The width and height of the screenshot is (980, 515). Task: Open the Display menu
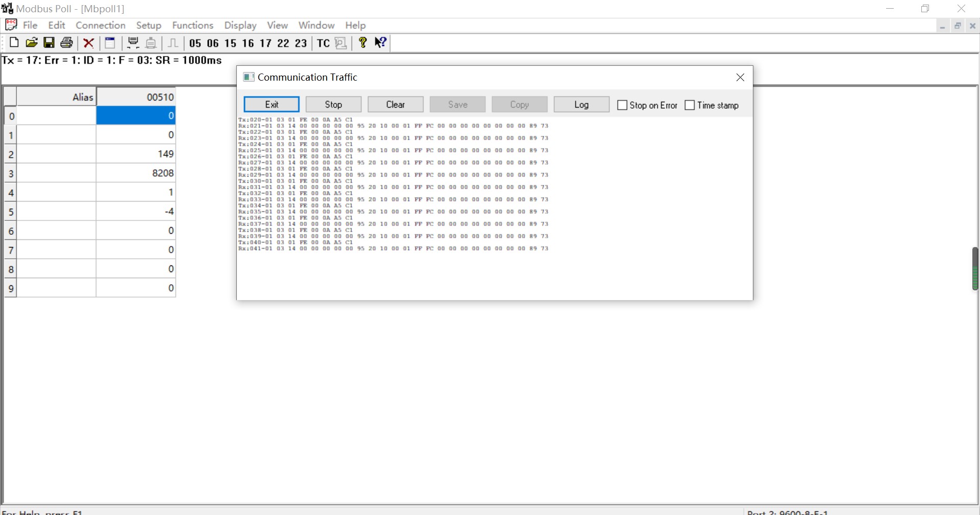point(240,25)
